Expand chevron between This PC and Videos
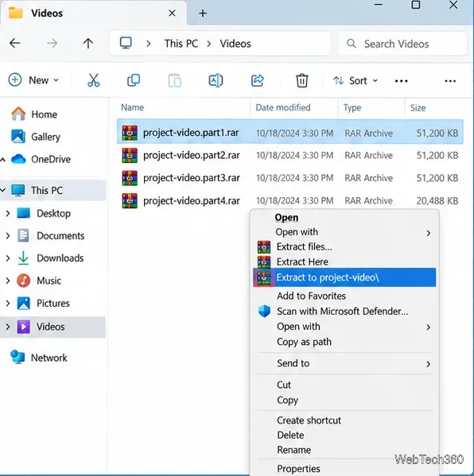This screenshot has width=474, height=476. 209,44
